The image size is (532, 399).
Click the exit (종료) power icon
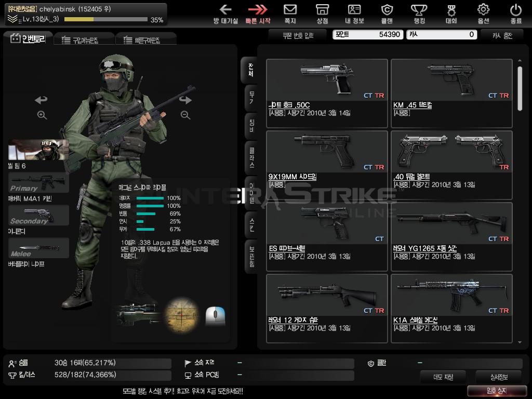tap(516, 10)
